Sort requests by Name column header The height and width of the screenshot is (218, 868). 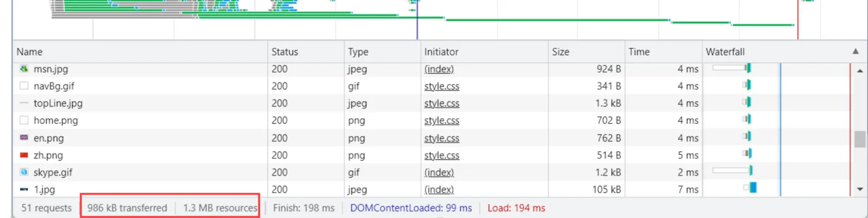(29, 52)
